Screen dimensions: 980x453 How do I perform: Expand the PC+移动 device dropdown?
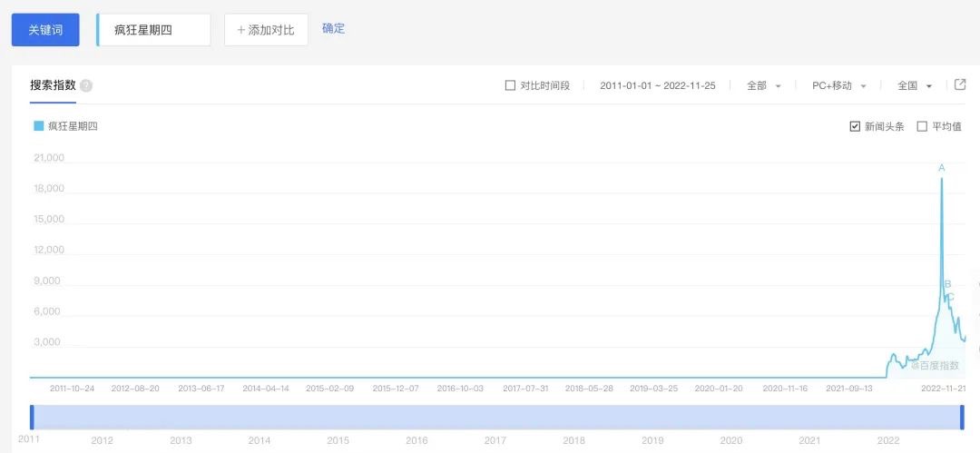pos(838,85)
